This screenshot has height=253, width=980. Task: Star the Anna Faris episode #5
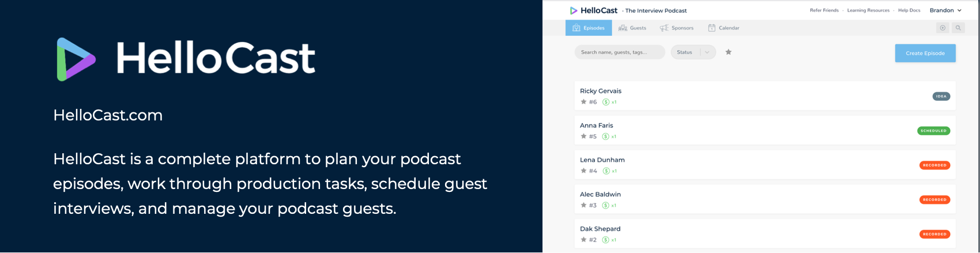[x=583, y=137]
